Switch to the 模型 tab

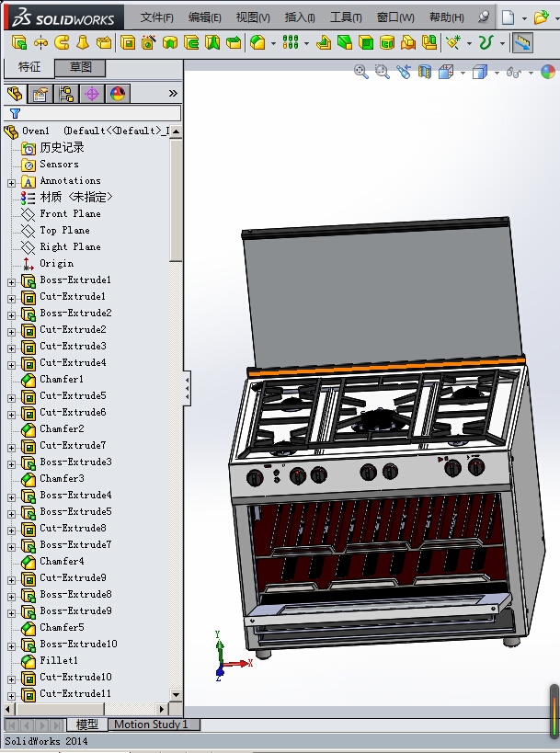(87, 724)
